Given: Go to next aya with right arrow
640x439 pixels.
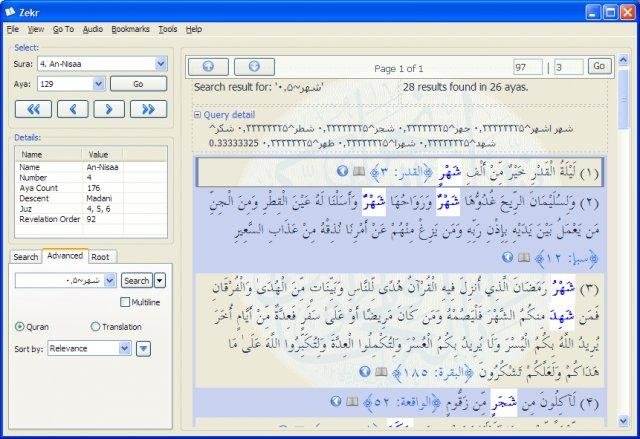Looking at the screenshot, I should coord(109,109).
